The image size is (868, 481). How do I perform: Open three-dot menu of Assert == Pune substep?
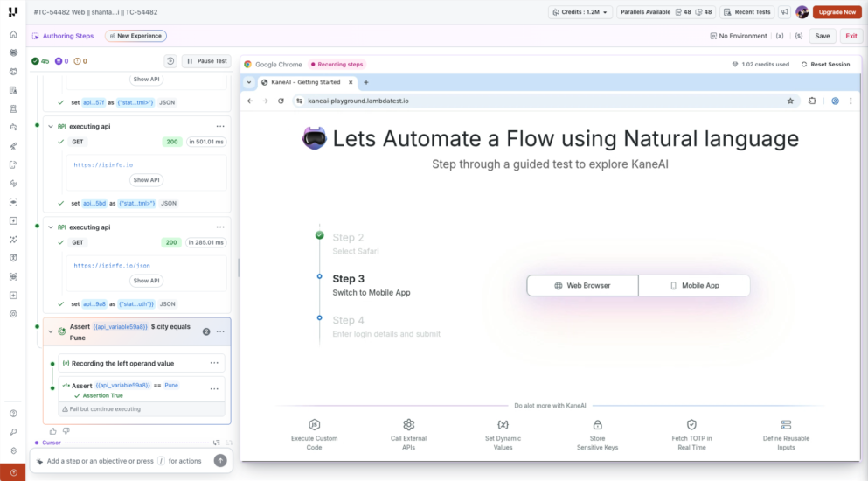pos(214,389)
